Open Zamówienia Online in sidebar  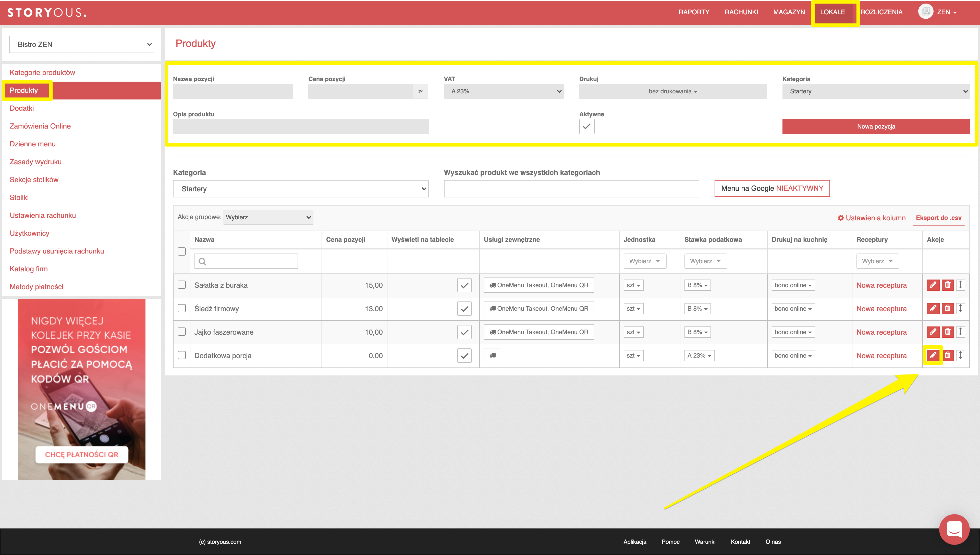(x=40, y=126)
